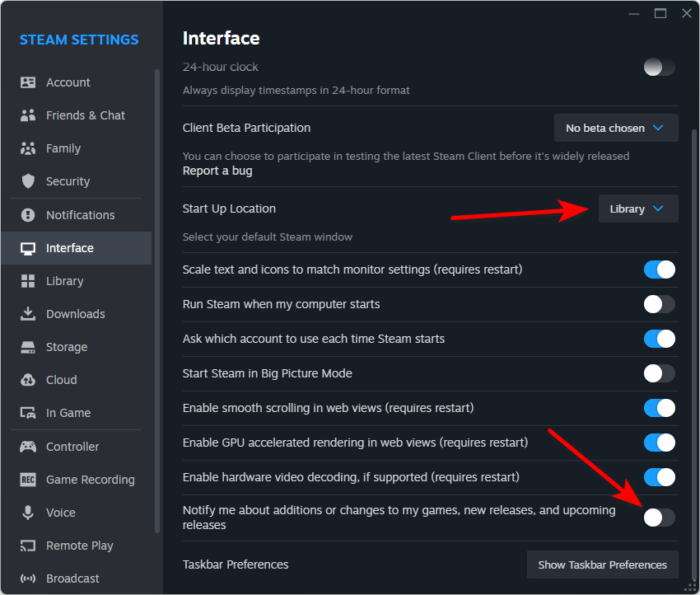Image resolution: width=700 pixels, height=595 pixels.
Task: Click the Interface monitor icon
Action: pos(28,248)
